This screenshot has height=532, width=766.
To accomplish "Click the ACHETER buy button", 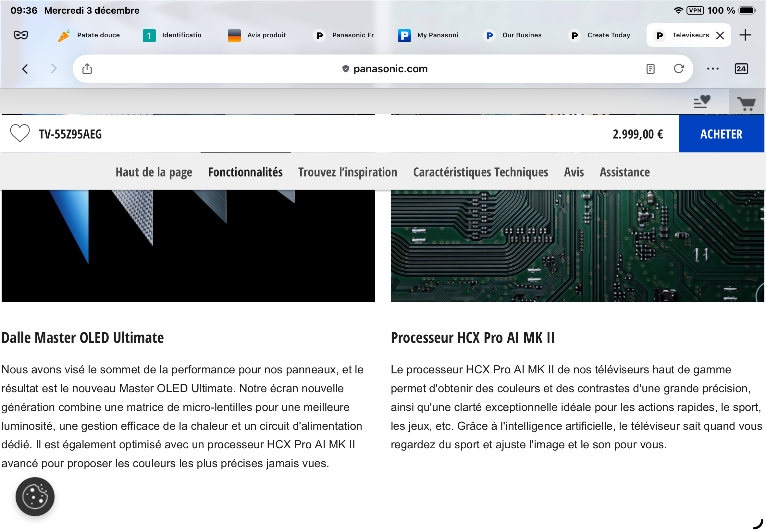I will coord(721,134).
